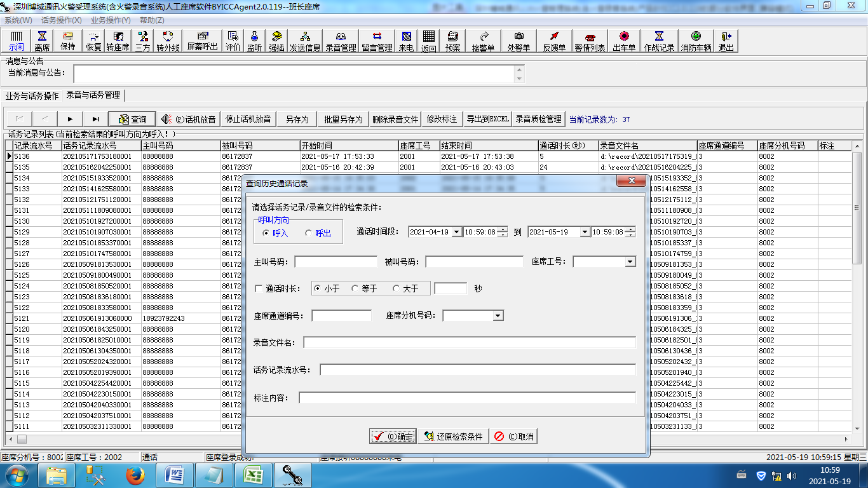
Task: Open the 业务操作(Y) menu
Action: 111,20
